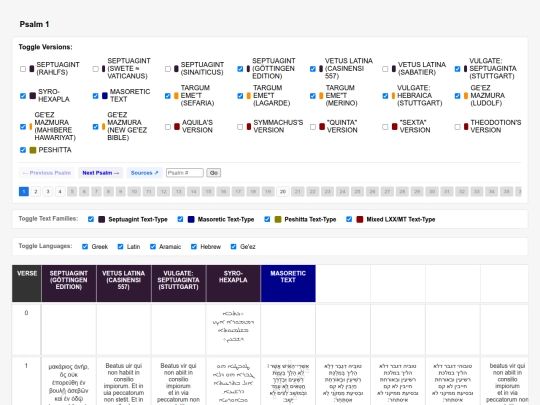Disable the Syro-Hexapla checkbox
The width and height of the screenshot is (540, 405).
tap(23, 96)
